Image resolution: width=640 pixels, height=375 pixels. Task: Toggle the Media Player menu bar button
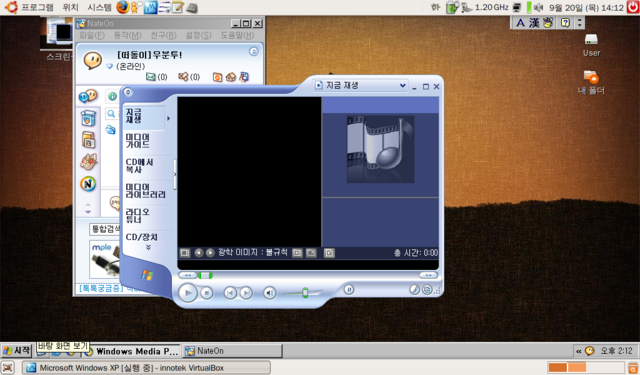128,92
